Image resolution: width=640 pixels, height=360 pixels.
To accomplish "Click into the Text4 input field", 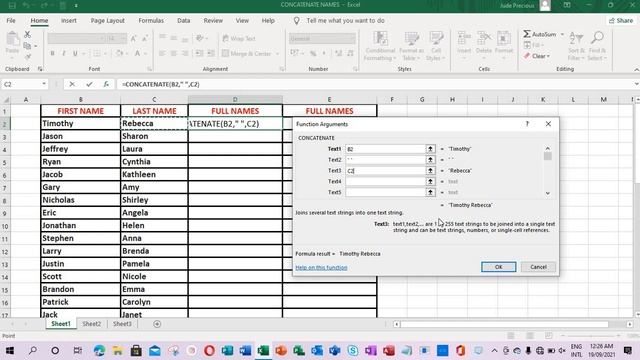I will [385, 181].
